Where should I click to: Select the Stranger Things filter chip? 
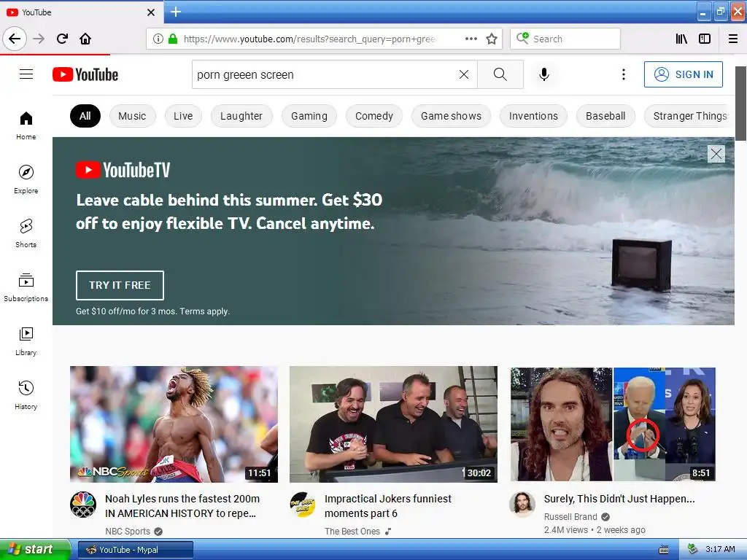pyautogui.click(x=689, y=116)
